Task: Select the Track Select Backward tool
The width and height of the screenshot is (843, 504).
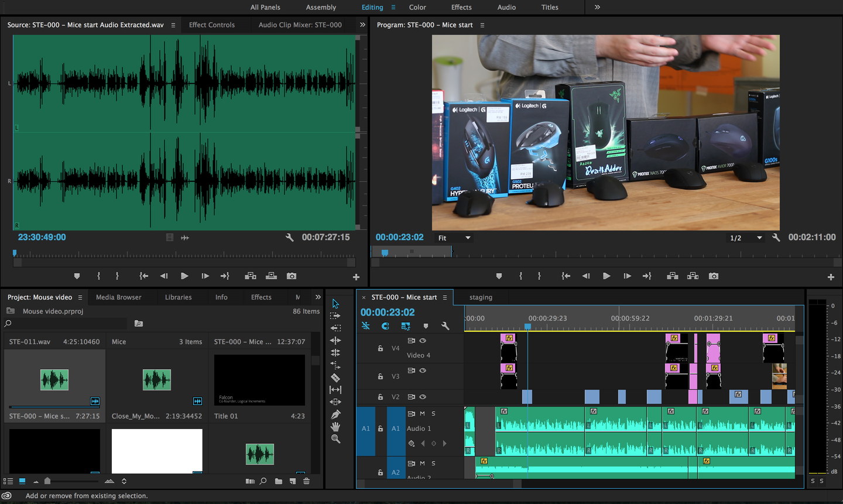Action: pos(335,328)
